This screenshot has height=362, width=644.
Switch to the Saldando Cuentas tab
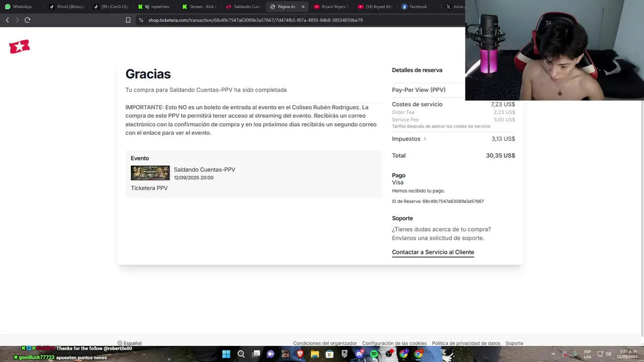tap(244, 7)
